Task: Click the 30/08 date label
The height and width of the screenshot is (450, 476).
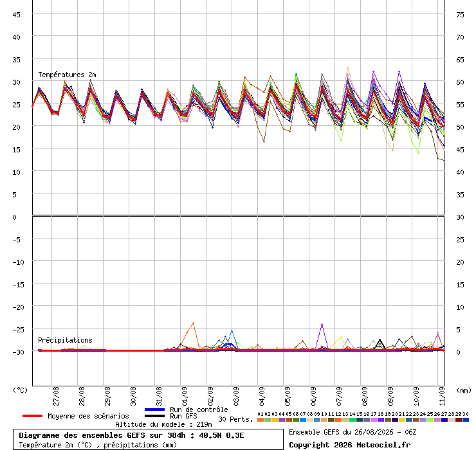Action: tap(133, 396)
